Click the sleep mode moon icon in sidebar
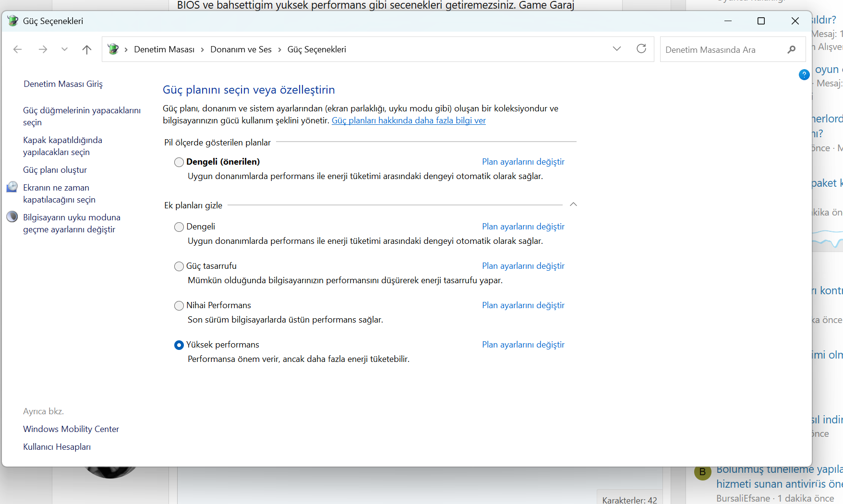The height and width of the screenshot is (504, 843). tap(12, 217)
